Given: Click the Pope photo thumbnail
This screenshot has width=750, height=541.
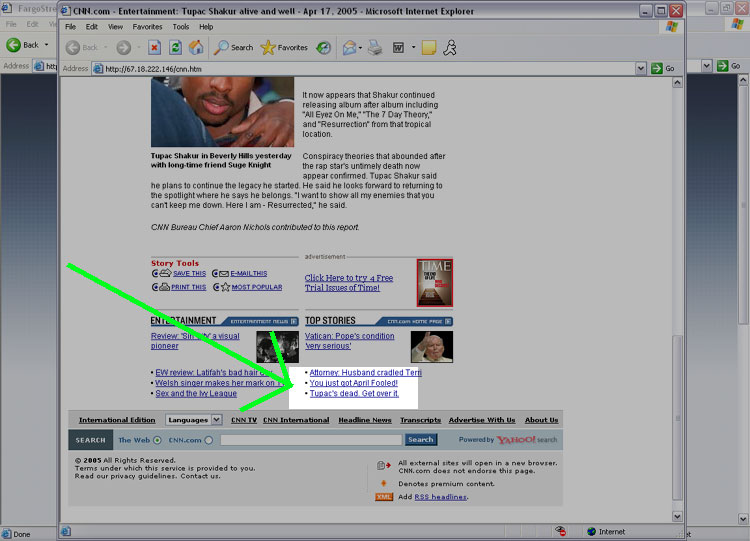Looking at the screenshot, I should [431, 347].
